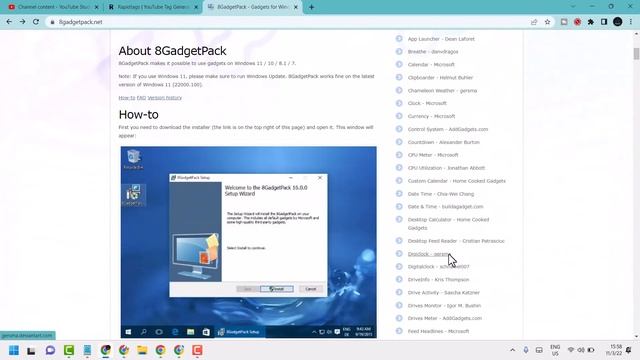
Task: Click the ENG US language indicator
Action: click(x=555, y=350)
